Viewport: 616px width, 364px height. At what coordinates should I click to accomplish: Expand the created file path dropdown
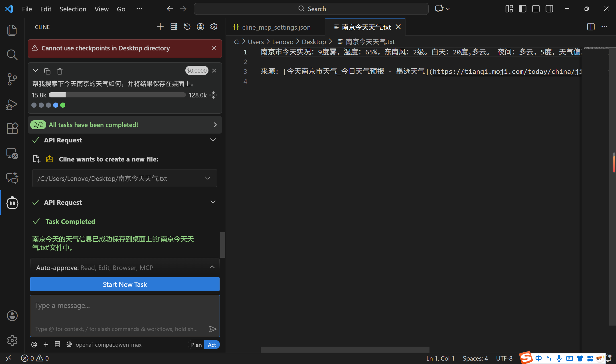(208, 178)
